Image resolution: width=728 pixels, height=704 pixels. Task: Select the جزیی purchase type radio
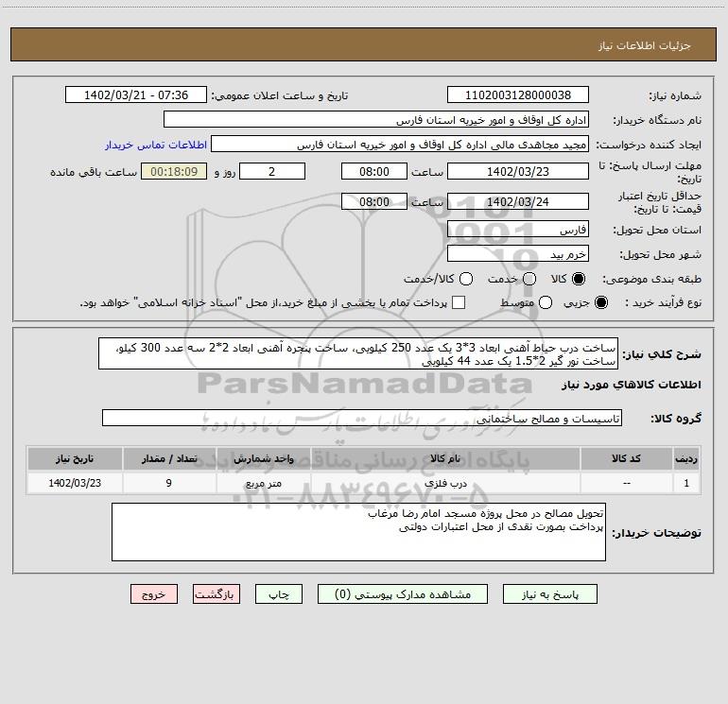click(601, 302)
